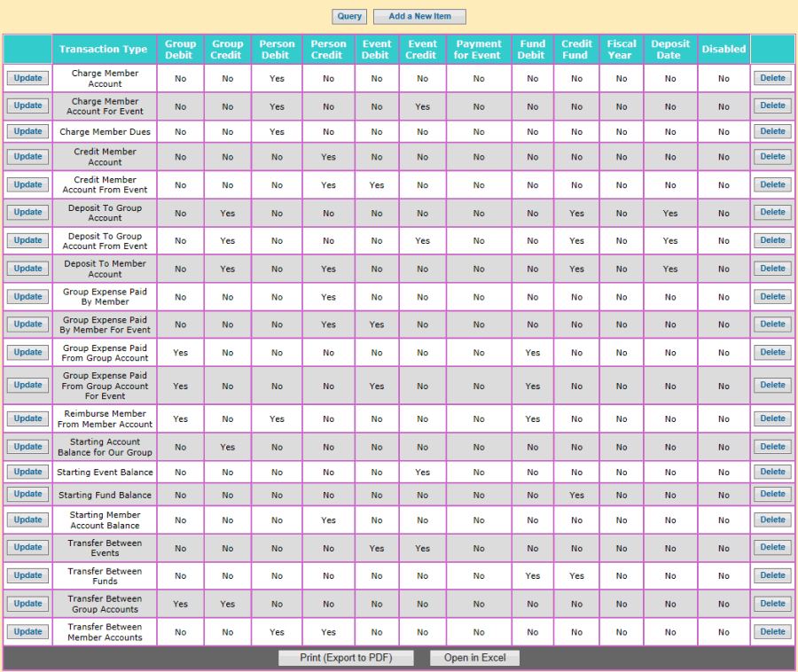Update the Credit Member Account row
Image resolution: width=798 pixels, height=672 pixels.
[x=28, y=157]
